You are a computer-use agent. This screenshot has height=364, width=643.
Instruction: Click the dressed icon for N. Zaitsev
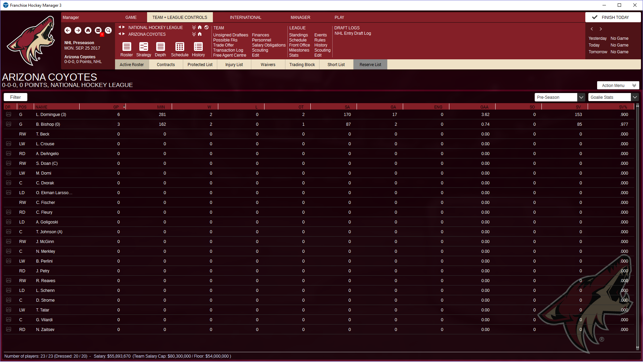(9, 330)
